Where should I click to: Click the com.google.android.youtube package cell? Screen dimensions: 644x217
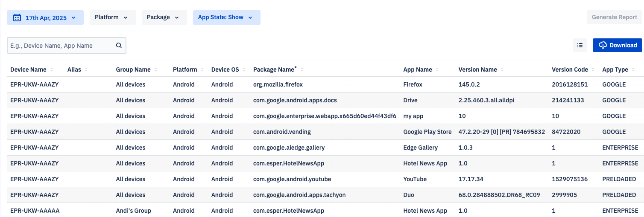(292, 179)
